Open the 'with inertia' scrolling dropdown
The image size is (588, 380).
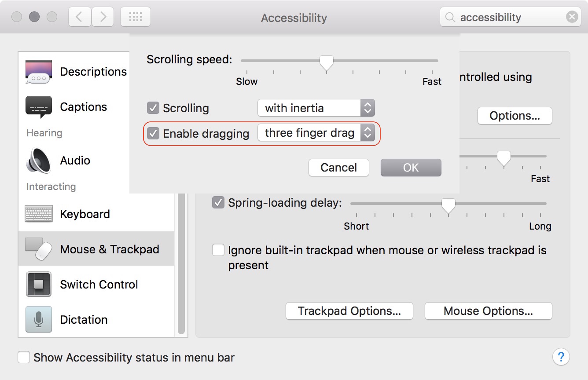point(316,108)
